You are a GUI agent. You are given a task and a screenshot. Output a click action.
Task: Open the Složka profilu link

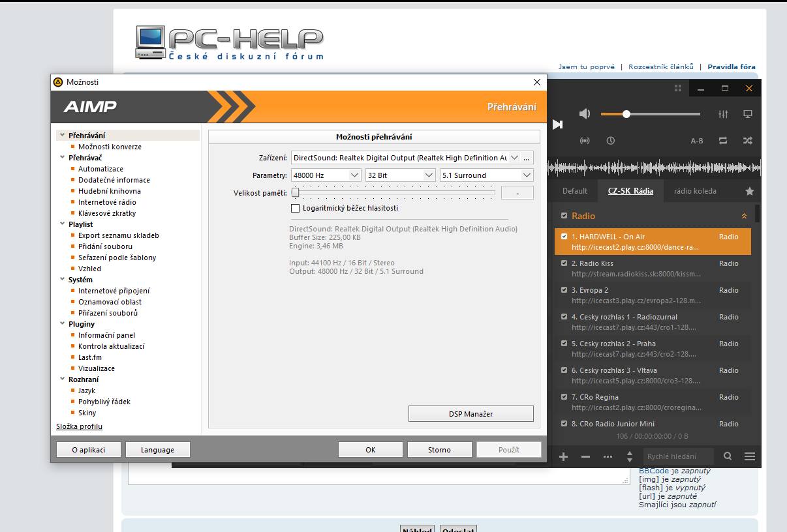click(x=79, y=426)
